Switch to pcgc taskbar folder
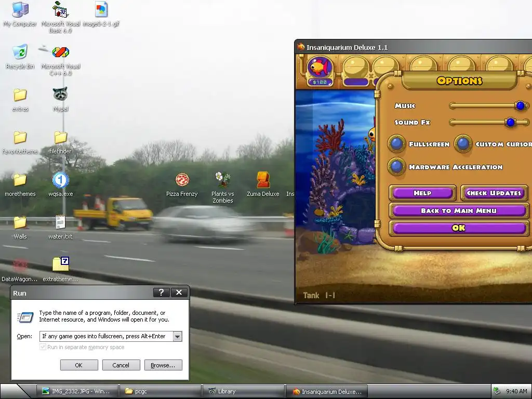The height and width of the screenshot is (399, 532). click(x=161, y=391)
